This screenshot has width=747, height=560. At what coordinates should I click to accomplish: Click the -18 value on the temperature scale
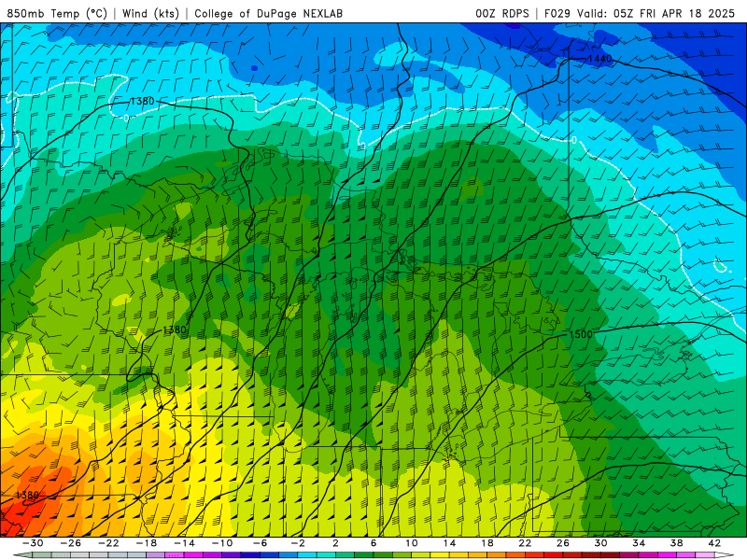[147, 543]
